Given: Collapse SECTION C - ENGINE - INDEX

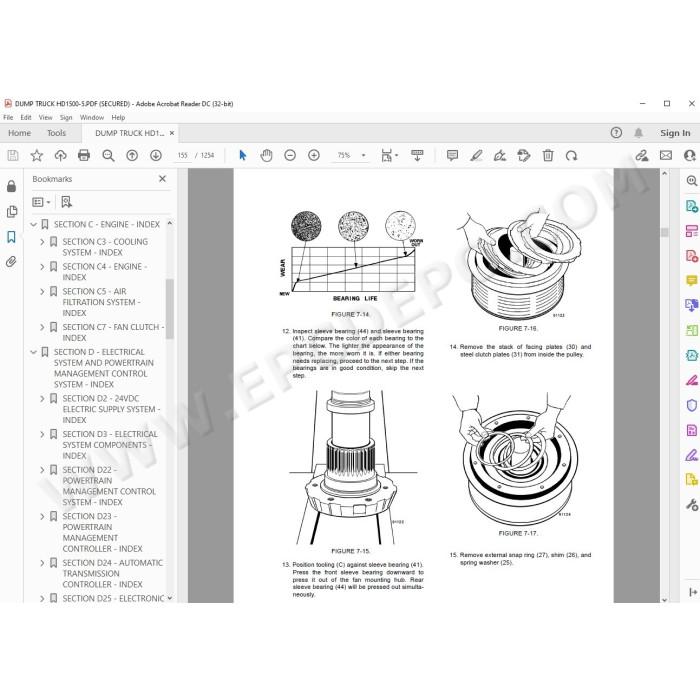Looking at the screenshot, I should click(x=33, y=224).
